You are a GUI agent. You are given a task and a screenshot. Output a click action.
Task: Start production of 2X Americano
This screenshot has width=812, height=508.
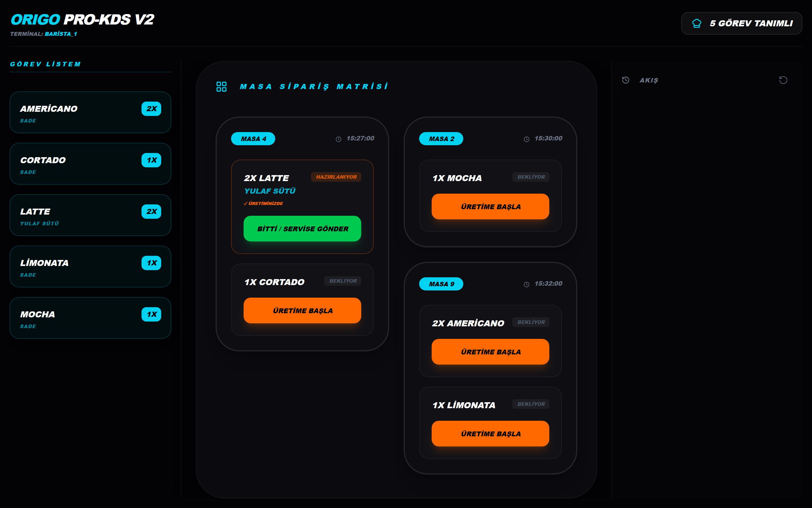pos(490,351)
